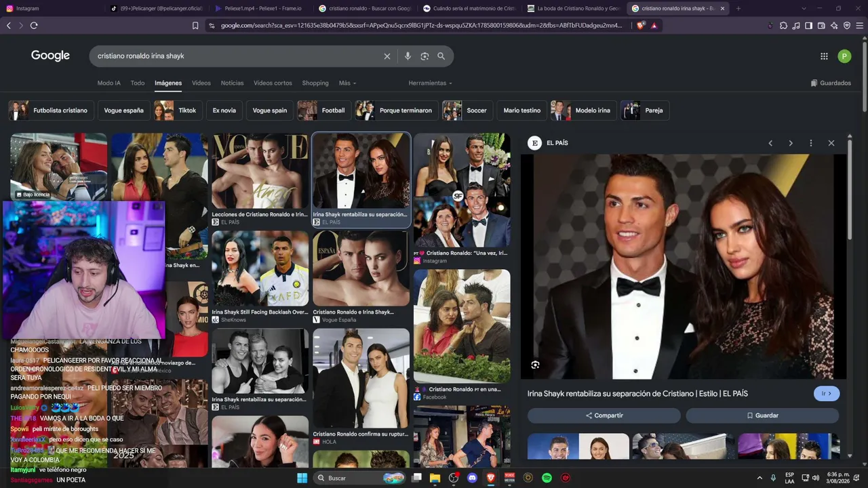This screenshot has width=868, height=488.
Task: Open the Google account profile avatar
Action: pyautogui.click(x=844, y=56)
